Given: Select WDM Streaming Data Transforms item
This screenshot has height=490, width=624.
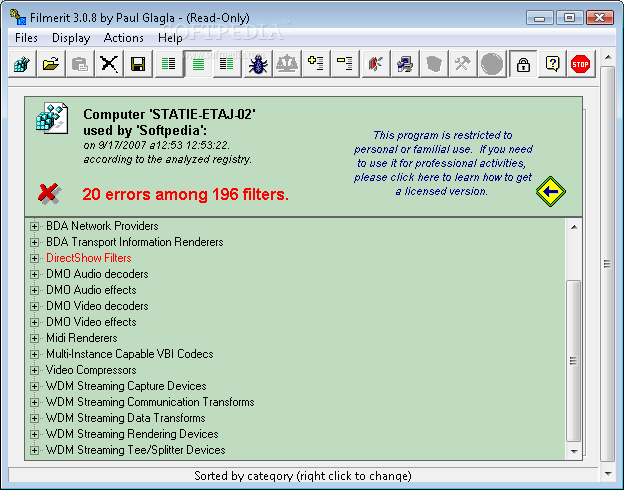Looking at the screenshot, I should pos(126,418).
